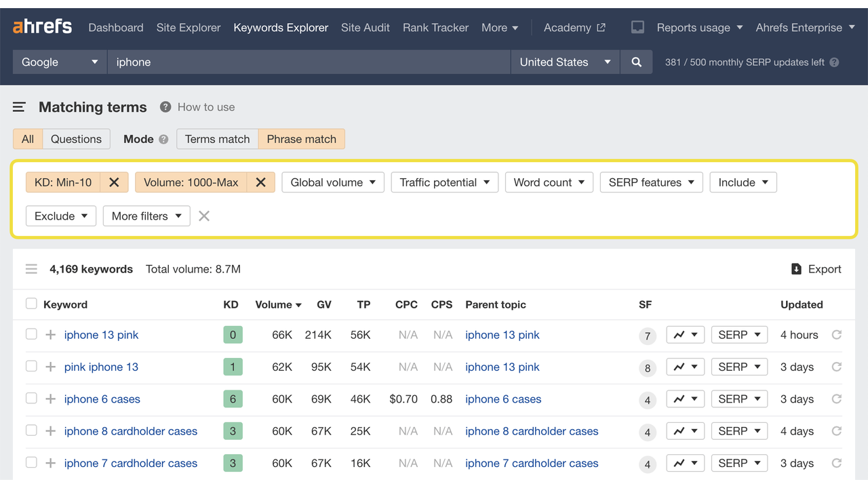This screenshot has width=868, height=488.
Task: Open the SERP dropdown for iphone 8 cardholder cases
Action: point(739,430)
